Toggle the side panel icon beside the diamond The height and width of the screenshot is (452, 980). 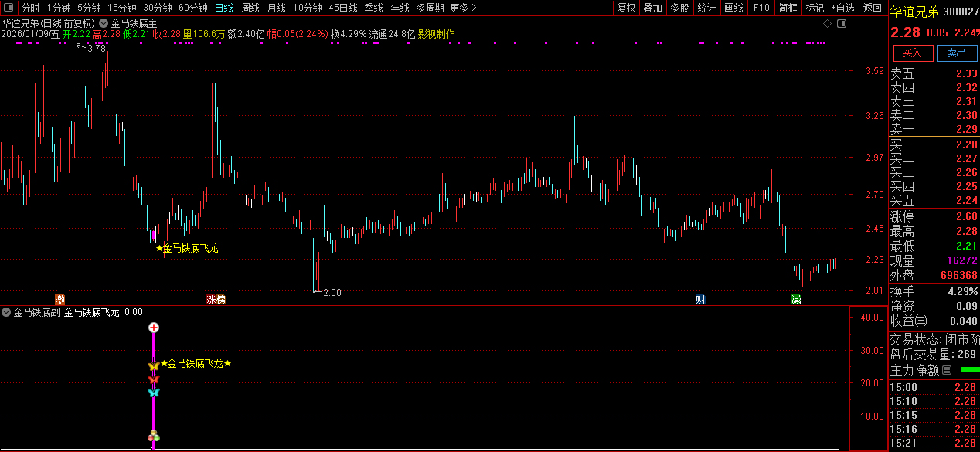840,24
